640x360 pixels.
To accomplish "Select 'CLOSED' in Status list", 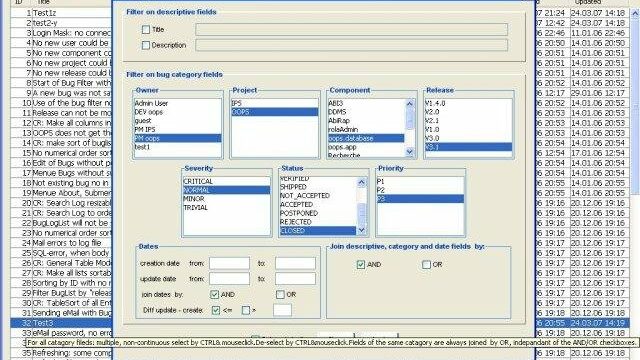I will pyautogui.click(x=318, y=231).
